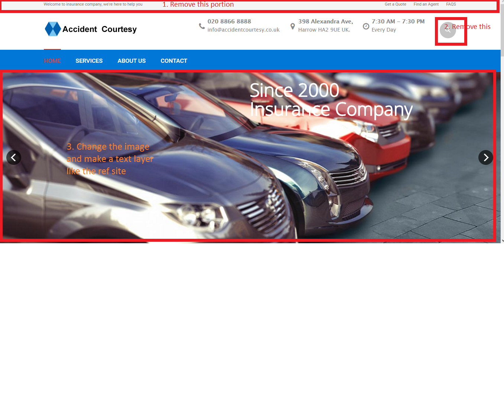Go to previous slide with left arrow
Screen dimensions: 504x420
coord(14,157)
